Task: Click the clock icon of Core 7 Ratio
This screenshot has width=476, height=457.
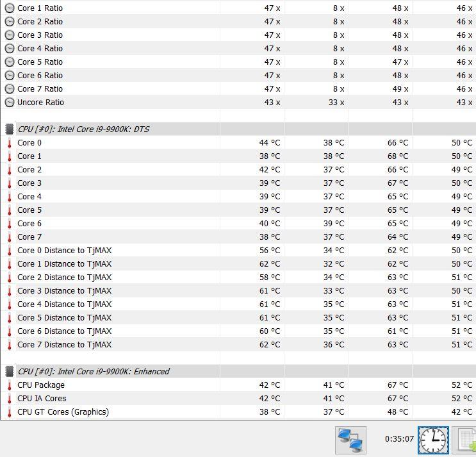Action: click(10, 89)
